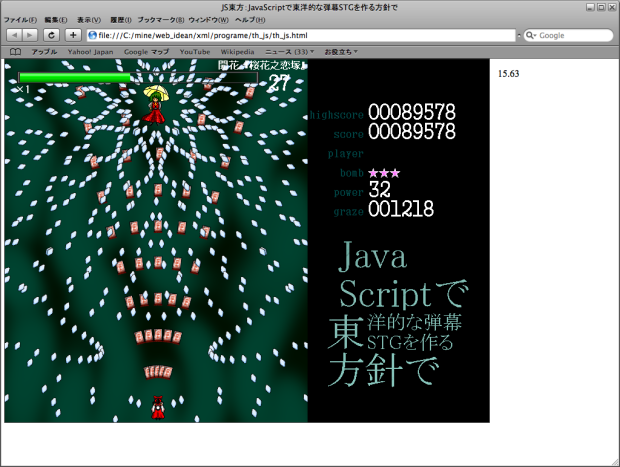This screenshot has width=620, height=467.
Task: Reload the page with the refresh button
Action: 51,35
